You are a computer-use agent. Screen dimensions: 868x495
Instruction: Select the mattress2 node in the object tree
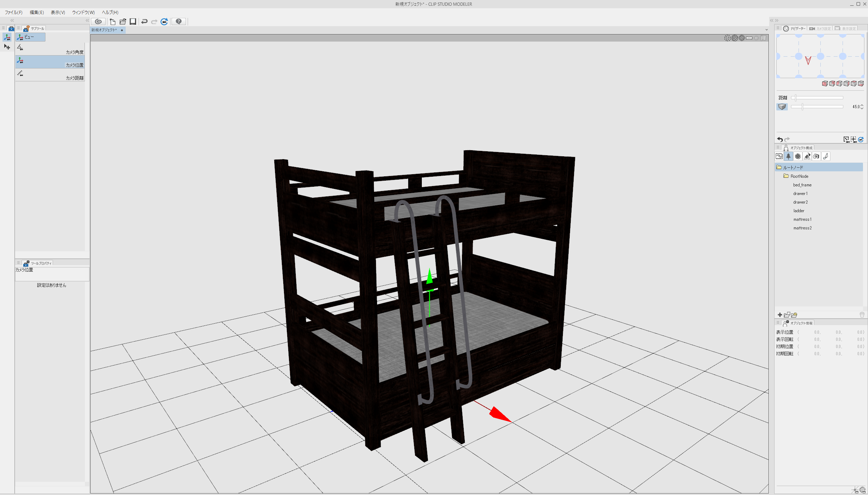point(802,228)
